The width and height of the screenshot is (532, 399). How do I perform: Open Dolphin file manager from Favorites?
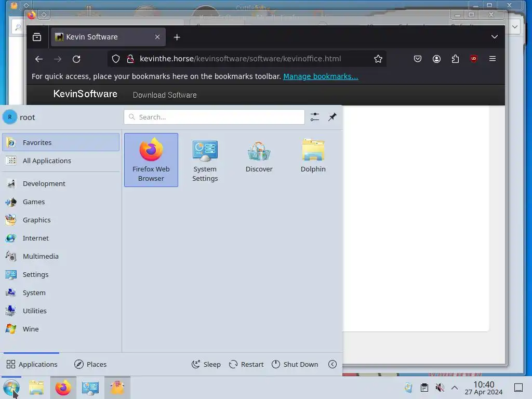[x=313, y=160]
